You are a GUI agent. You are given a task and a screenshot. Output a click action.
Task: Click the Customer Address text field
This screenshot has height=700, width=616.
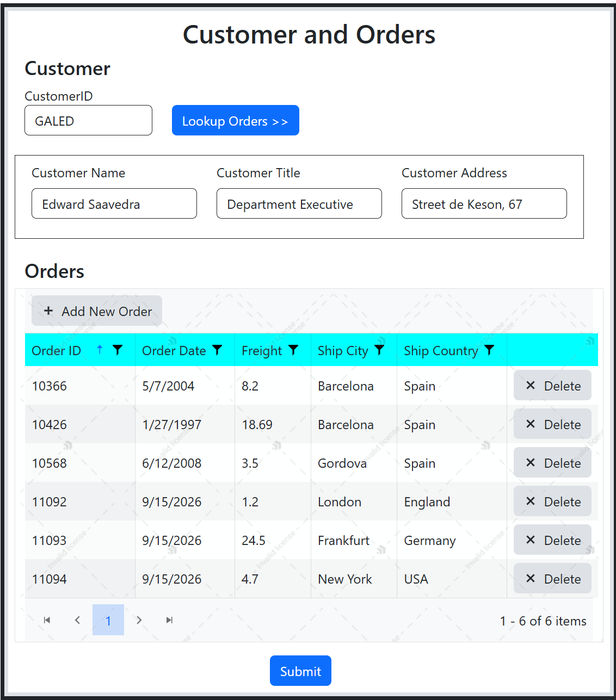pos(484,203)
